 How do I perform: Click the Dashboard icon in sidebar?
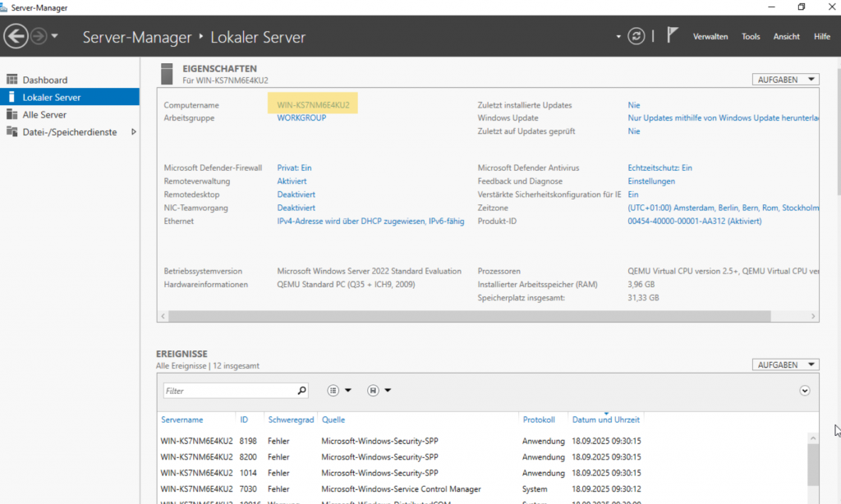click(11, 80)
